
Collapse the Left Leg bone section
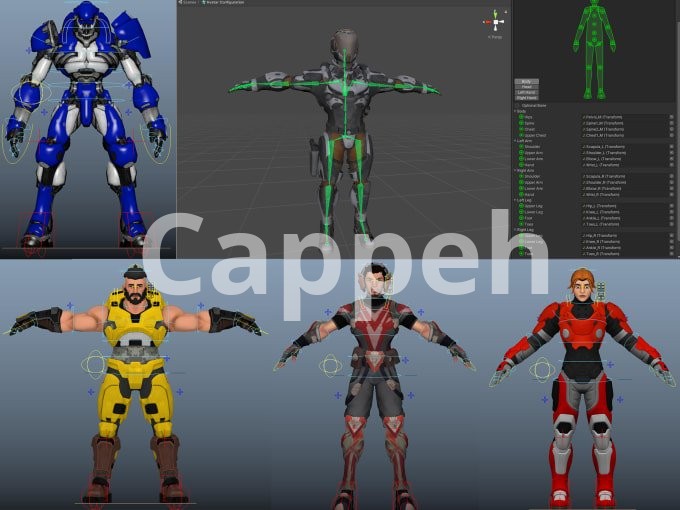coord(516,200)
